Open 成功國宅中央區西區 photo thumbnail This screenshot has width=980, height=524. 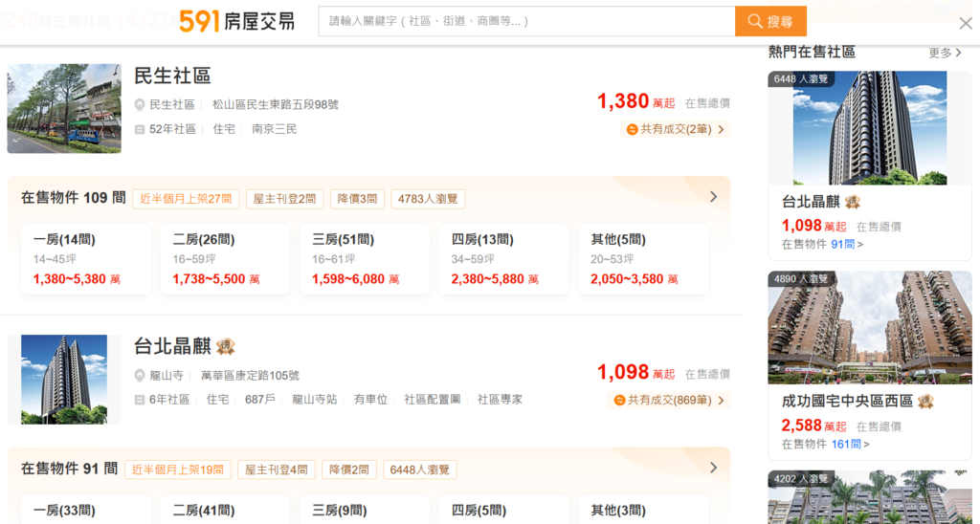[x=869, y=327]
